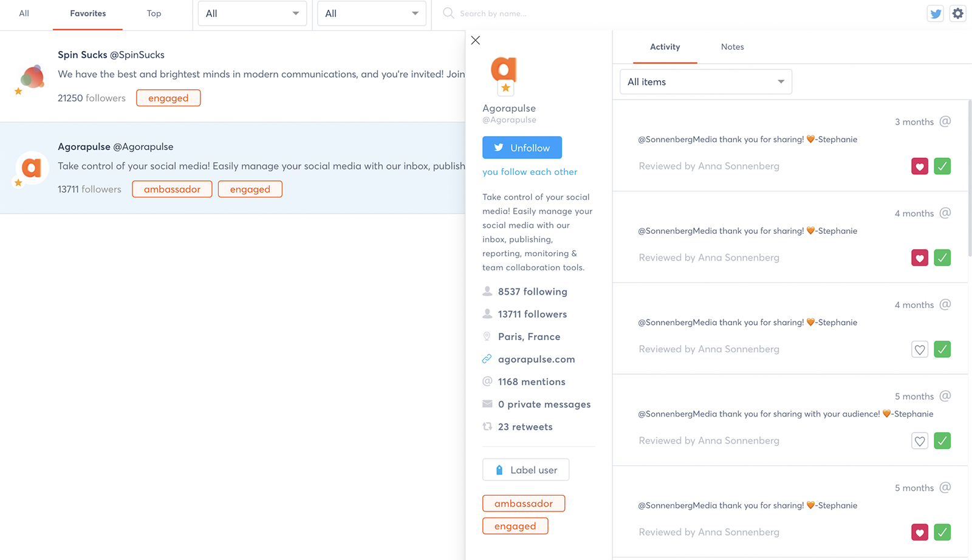
Task: Open the Notes tab
Action: 733,47
